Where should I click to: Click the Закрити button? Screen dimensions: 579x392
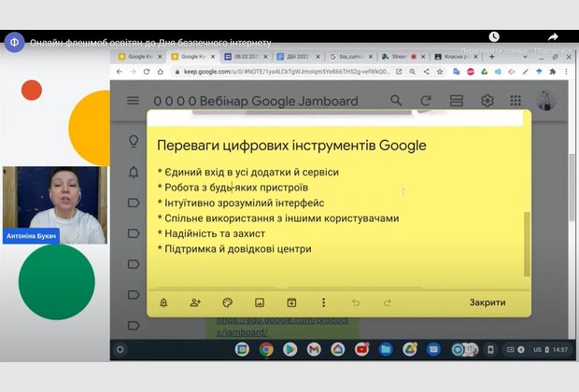[487, 302]
